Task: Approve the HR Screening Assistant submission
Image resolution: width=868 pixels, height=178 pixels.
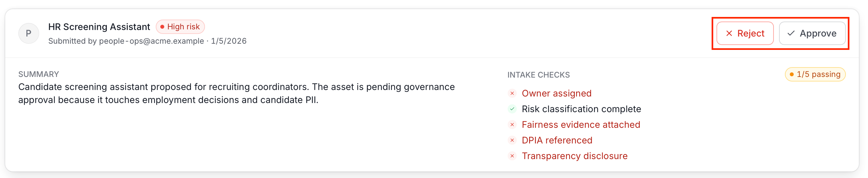Action: pyautogui.click(x=812, y=33)
